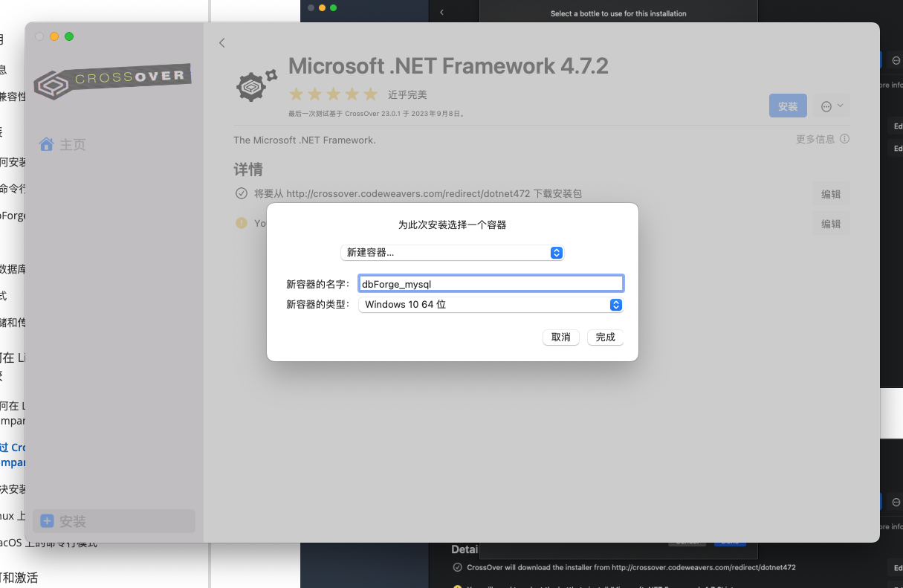Click the 近乎完美 rating label
Screen dimensions: 903x588
tap(407, 95)
